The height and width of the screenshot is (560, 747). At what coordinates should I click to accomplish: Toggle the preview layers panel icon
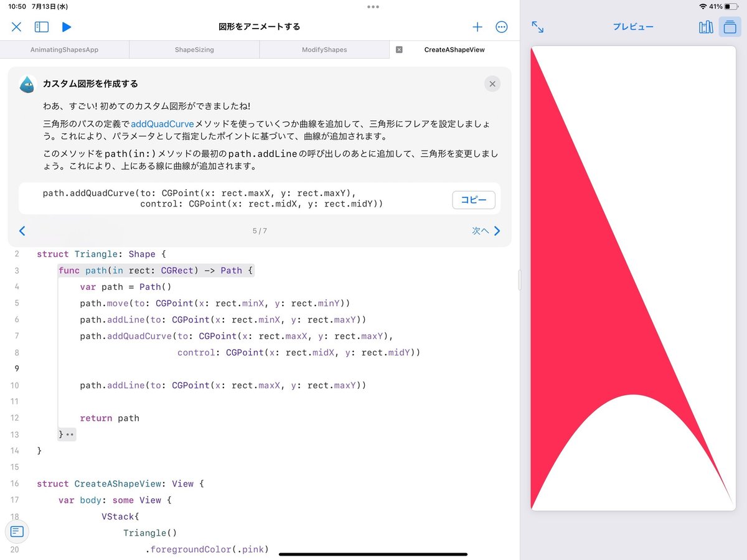730,27
